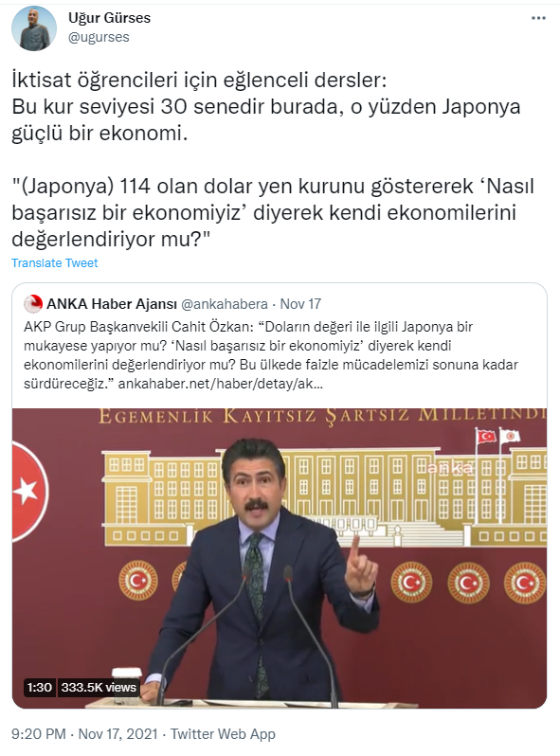
Task: Click the Nov 17, 2021 date
Action: [118, 734]
